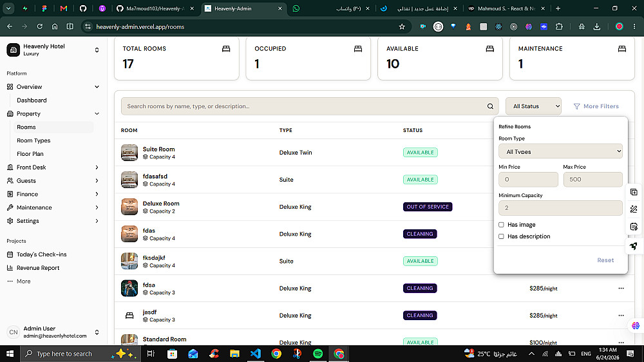Screen dimensions: 644x362
Task: Open the All Status dropdown
Action: click(x=533, y=106)
